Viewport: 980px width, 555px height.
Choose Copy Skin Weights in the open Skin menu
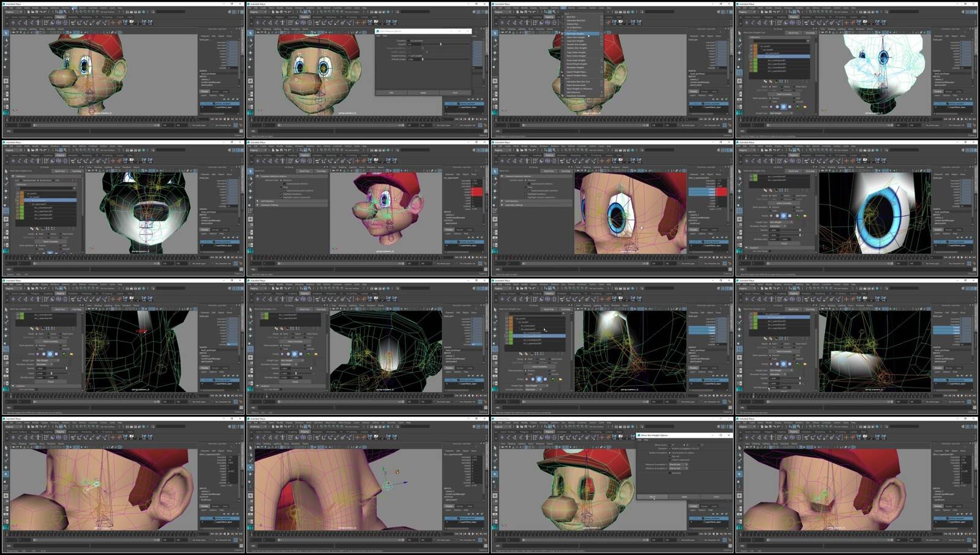pos(575,41)
